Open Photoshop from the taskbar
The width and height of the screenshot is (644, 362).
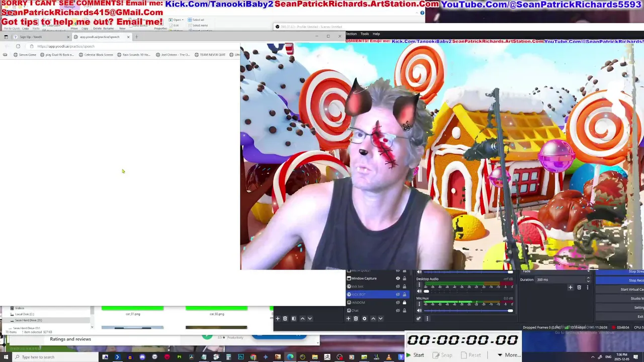point(240,357)
